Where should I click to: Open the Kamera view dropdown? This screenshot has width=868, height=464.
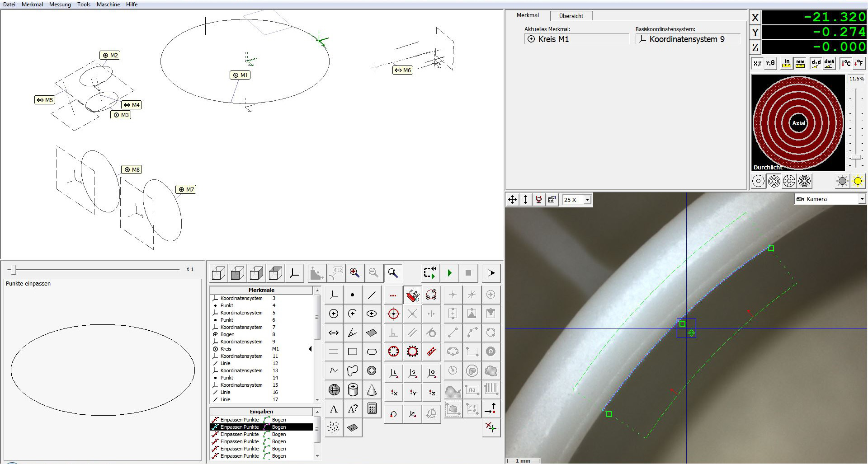pos(862,199)
